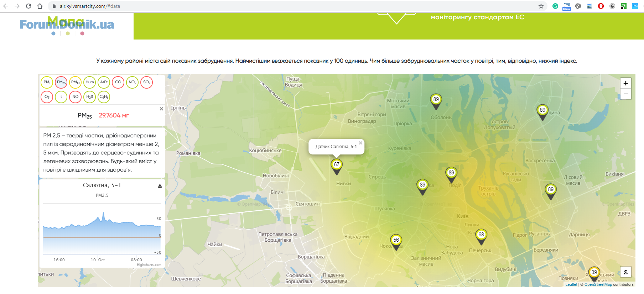
Task: Select the C6H6 benzene filter
Action: [x=104, y=97]
